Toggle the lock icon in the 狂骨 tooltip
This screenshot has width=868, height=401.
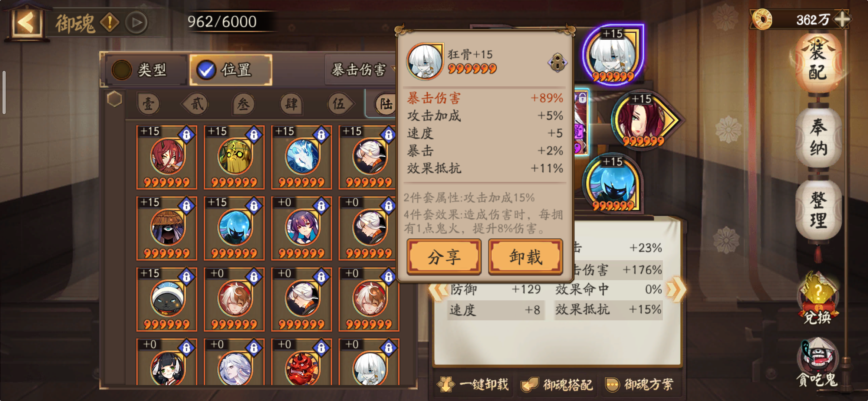pos(557,62)
